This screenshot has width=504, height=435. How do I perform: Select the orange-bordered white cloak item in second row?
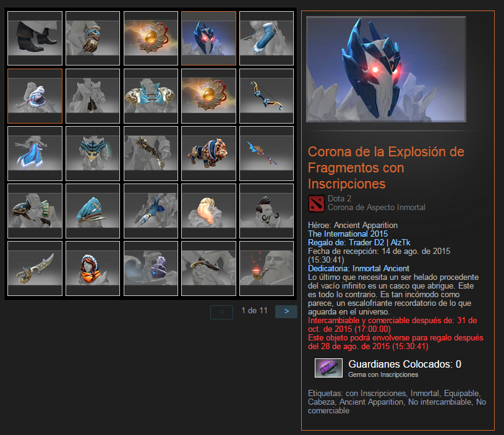tap(35, 96)
